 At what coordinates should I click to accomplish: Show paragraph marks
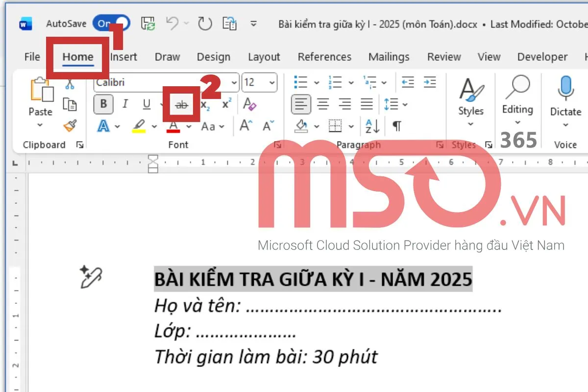coord(396,126)
